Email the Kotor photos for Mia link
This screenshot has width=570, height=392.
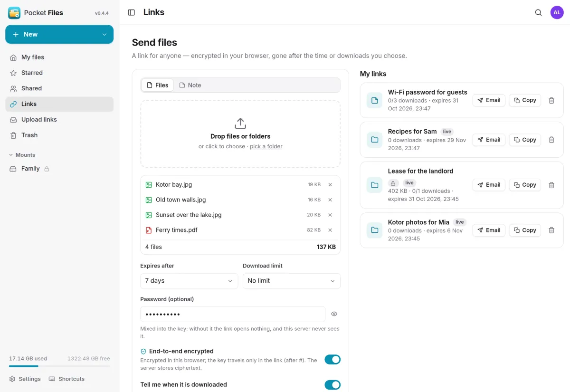(489, 230)
